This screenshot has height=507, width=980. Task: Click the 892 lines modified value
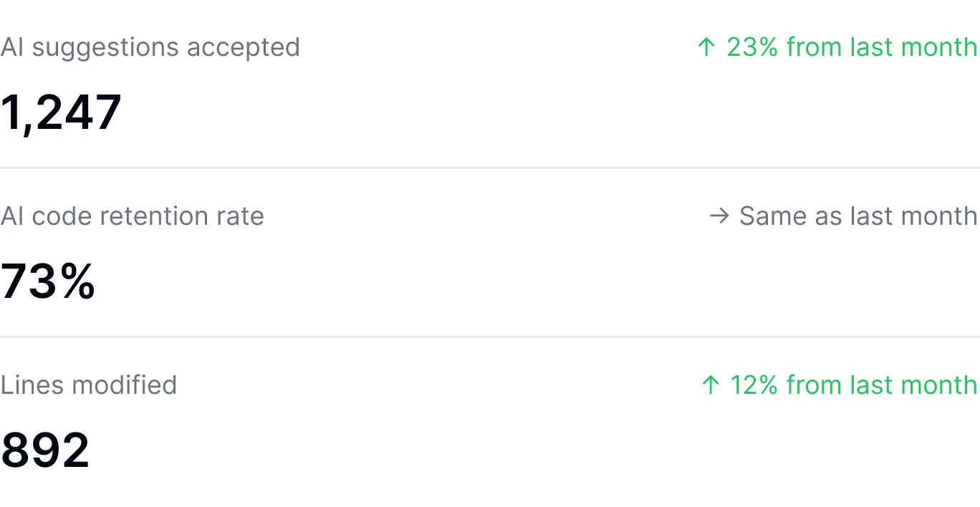click(x=45, y=450)
